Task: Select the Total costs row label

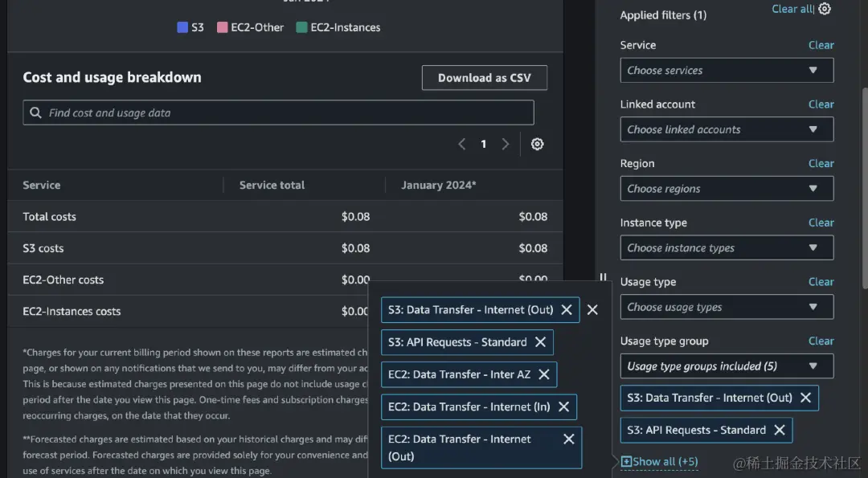Action: 49,217
